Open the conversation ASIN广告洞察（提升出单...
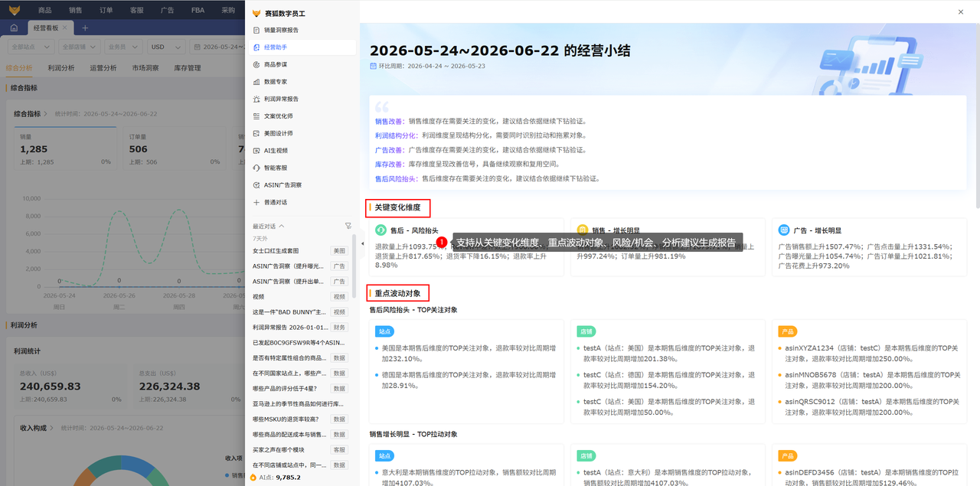 click(287, 282)
